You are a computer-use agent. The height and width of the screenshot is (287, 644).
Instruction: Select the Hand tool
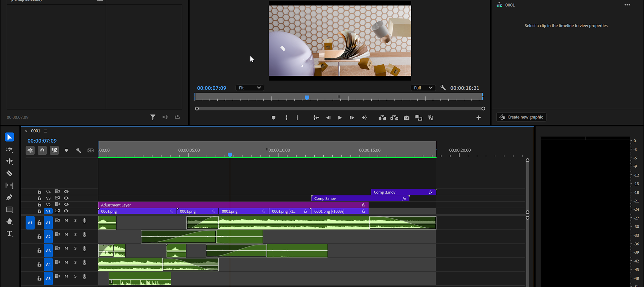[x=9, y=221]
